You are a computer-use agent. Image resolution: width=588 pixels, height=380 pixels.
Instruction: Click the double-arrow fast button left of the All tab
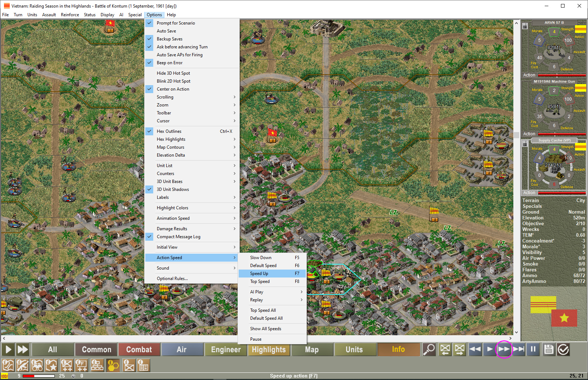pos(23,349)
